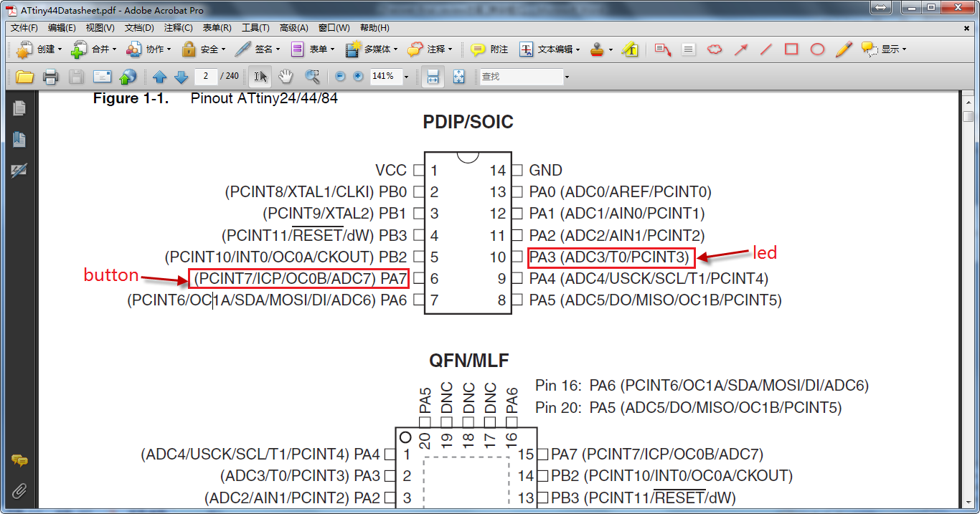
Task: Open the 编辑(E) menu
Action: click(62, 28)
